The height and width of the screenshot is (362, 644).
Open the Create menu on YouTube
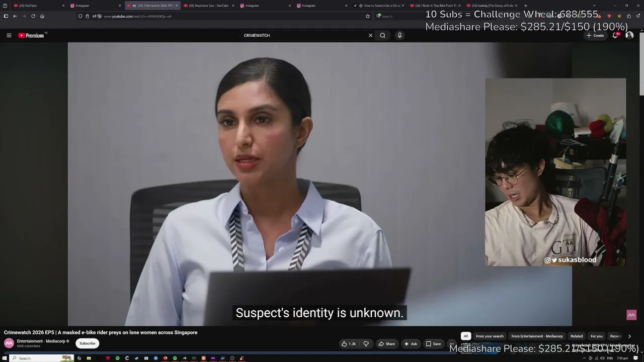[x=595, y=35]
